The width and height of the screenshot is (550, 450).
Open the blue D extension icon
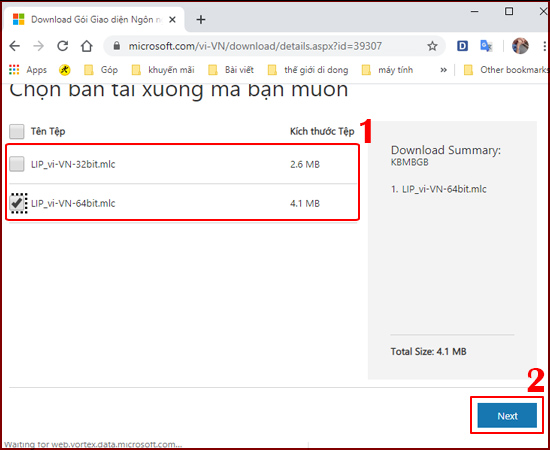(462, 46)
